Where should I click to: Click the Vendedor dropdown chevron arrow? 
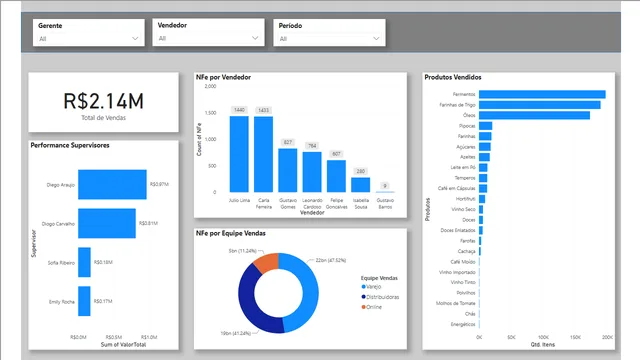[x=255, y=38]
